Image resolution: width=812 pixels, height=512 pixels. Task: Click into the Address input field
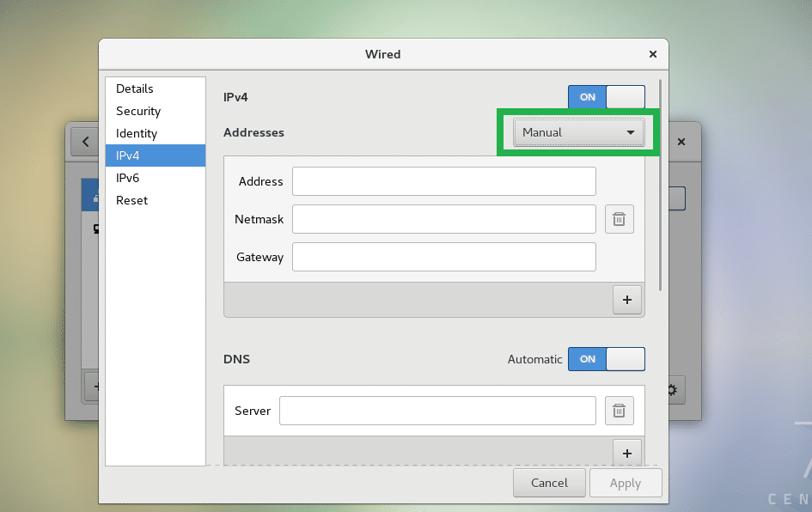tap(443, 181)
